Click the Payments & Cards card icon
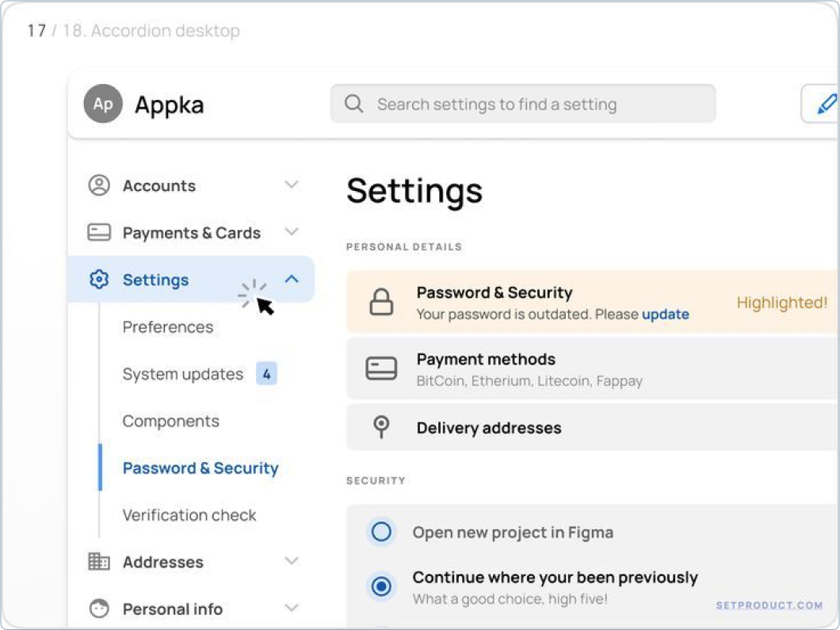The height and width of the screenshot is (630, 840). point(98,232)
